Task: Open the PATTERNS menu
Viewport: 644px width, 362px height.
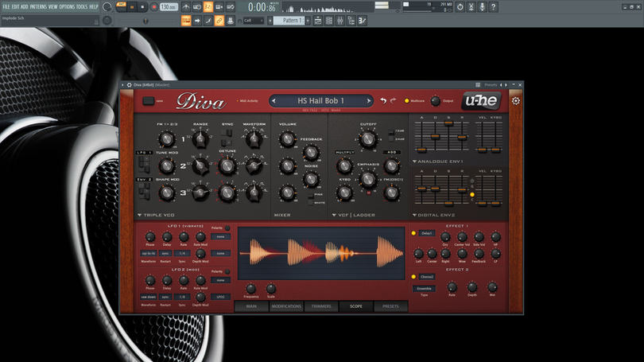Action: click(38, 6)
